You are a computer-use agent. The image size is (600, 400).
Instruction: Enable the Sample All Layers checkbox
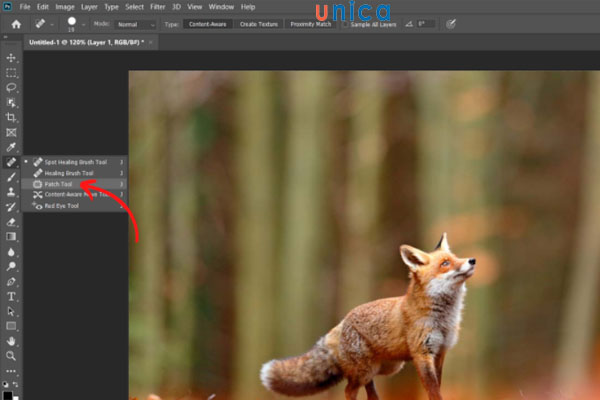pyautogui.click(x=346, y=24)
